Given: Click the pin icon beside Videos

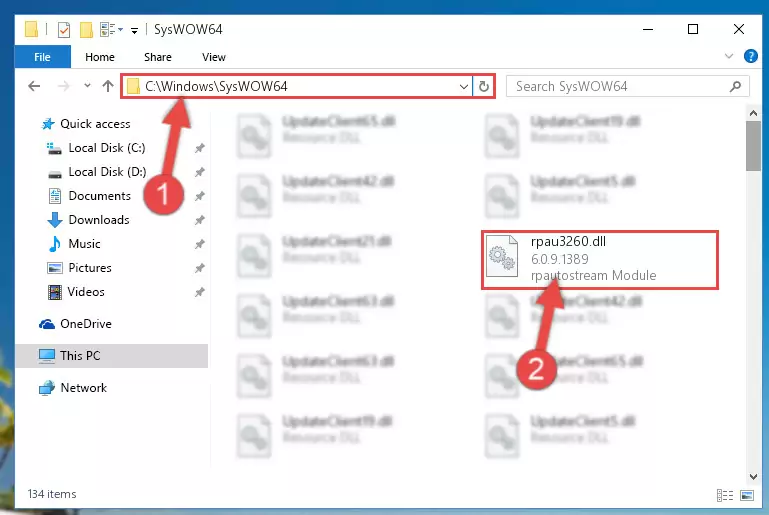Looking at the screenshot, I should pos(200,292).
